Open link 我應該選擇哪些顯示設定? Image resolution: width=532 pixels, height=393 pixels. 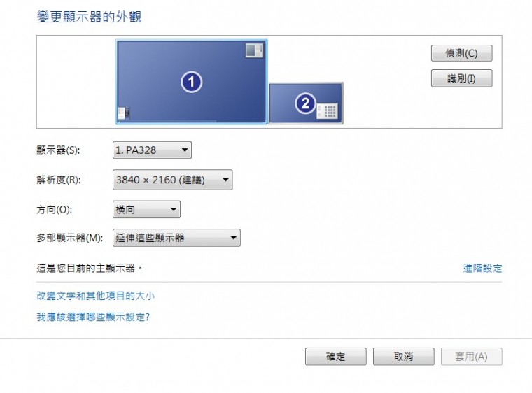click(93, 317)
